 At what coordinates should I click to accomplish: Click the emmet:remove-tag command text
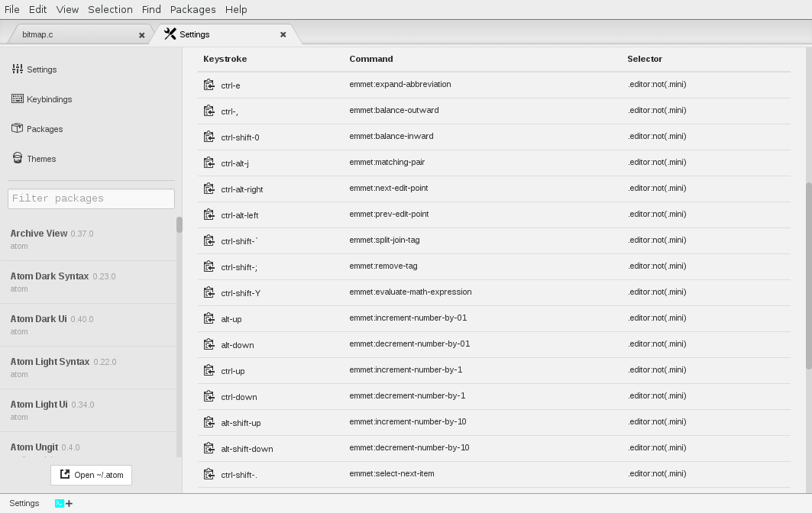383,266
